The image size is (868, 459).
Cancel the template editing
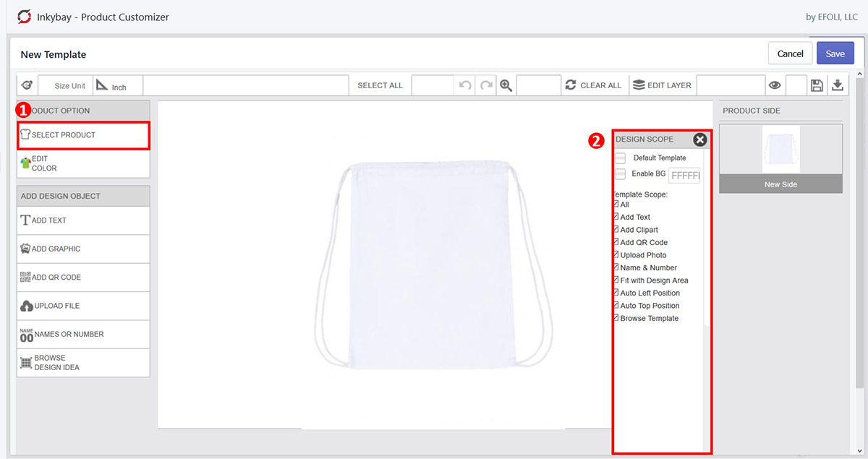(x=790, y=53)
